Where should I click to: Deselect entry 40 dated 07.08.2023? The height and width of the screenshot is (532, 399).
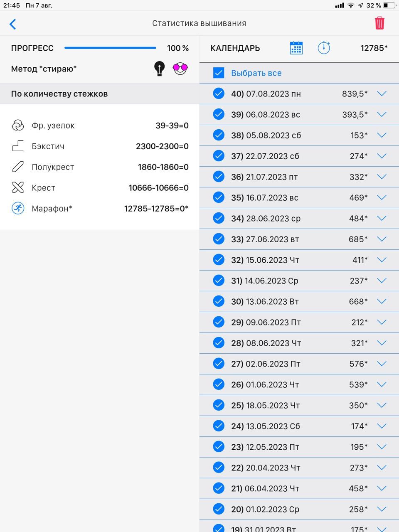(x=219, y=94)
